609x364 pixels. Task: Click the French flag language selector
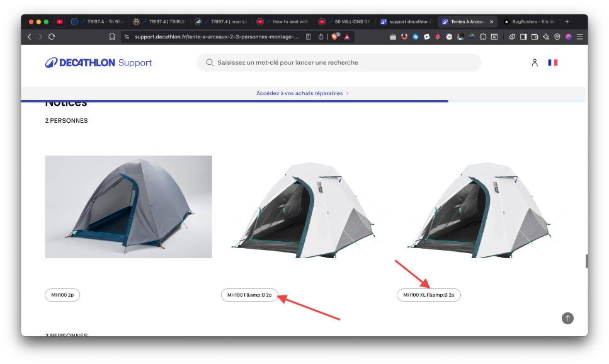click(x=552, y=62)
